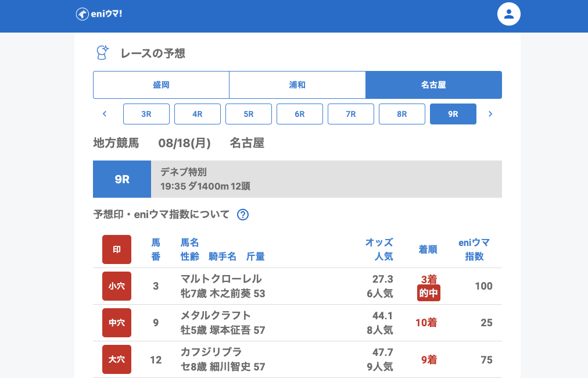The height and width of the screenshot is (378, 588).
Task: Click the 大穴 prediction mark badge
Action: pyautogui.click(x=117, y=359)
